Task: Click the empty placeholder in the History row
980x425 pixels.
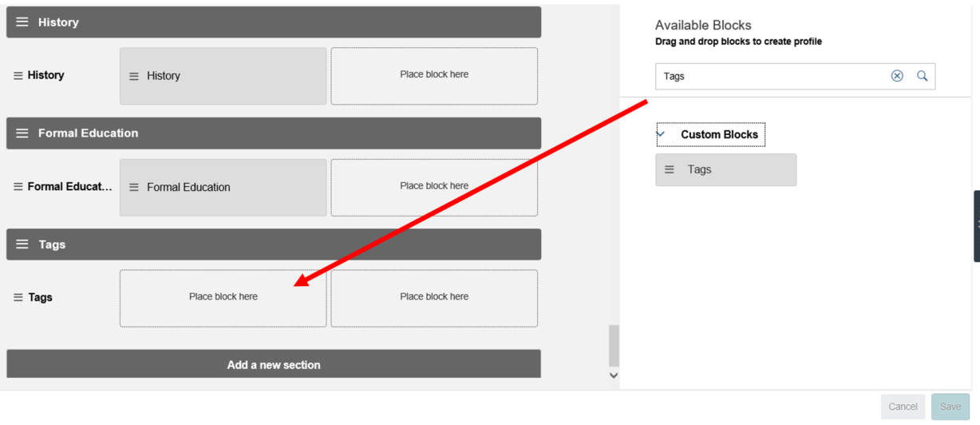Action: (434, 76)
